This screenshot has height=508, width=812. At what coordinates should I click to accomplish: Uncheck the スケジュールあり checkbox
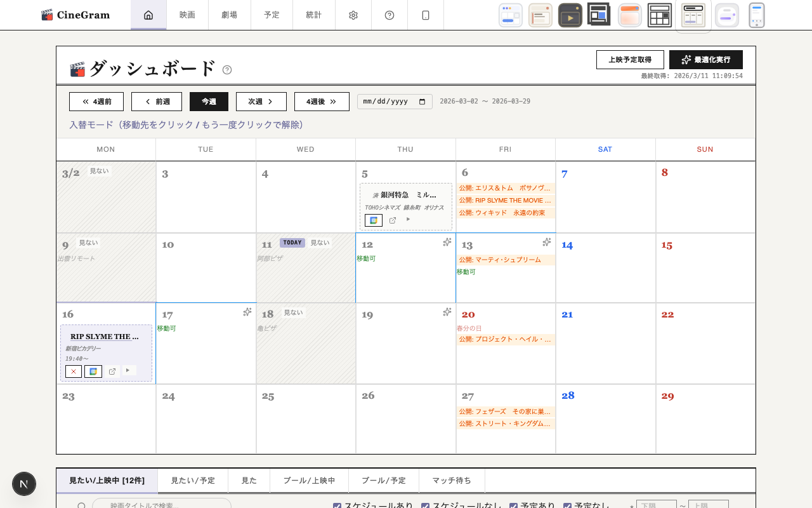[x=337, y=506]
